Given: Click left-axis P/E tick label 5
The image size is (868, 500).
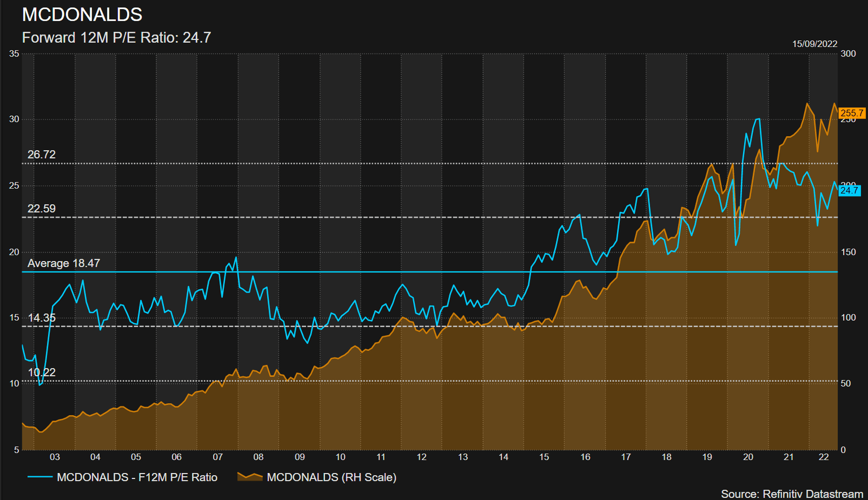Looking at the screenshot, I should pyautogui.click(x=16, y=450).
